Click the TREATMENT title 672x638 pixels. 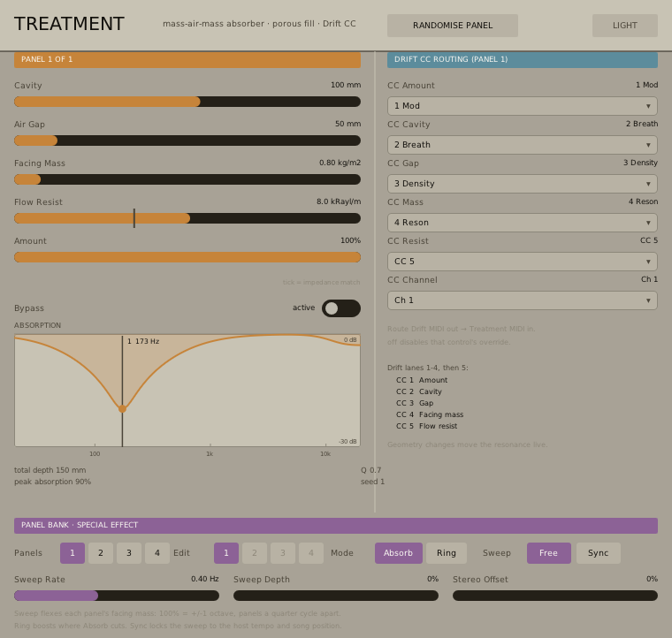pos(69,24)
